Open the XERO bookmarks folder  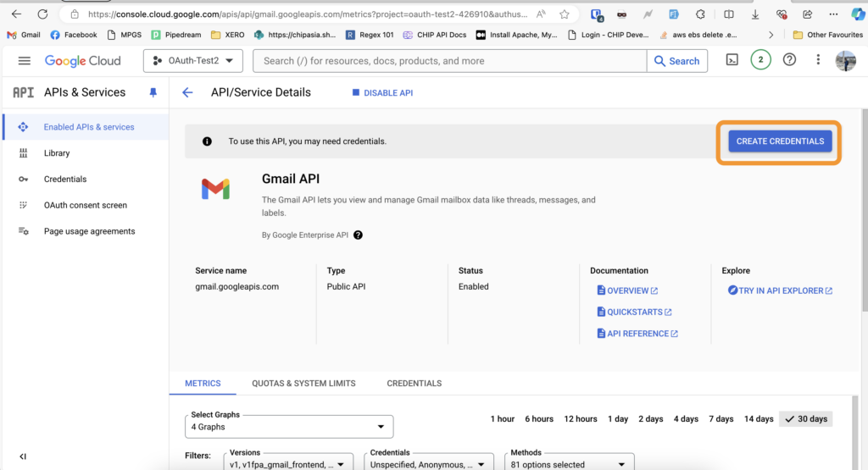(227, 35)
